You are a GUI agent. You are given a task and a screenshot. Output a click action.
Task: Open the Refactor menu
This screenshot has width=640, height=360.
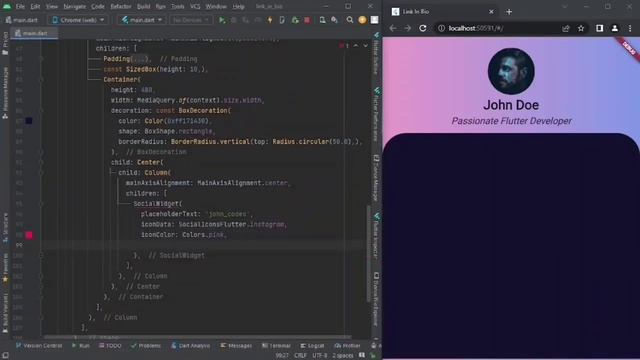tap(121, 7)
